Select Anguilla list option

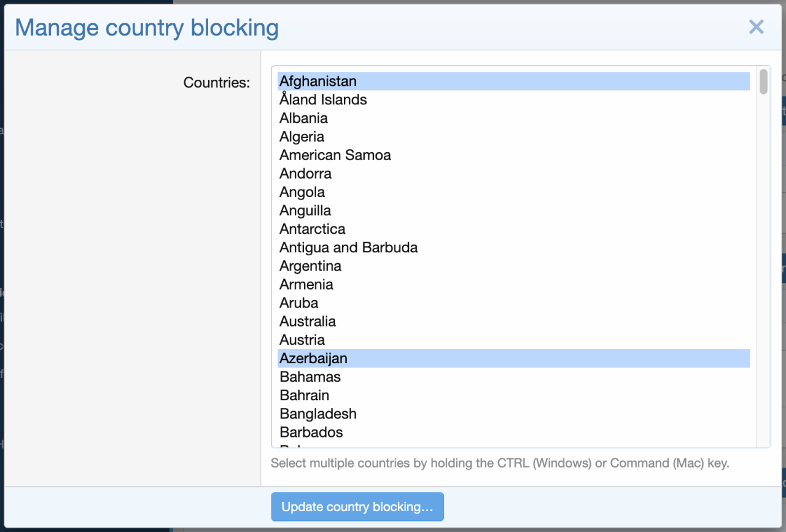[x=305, y=210]
